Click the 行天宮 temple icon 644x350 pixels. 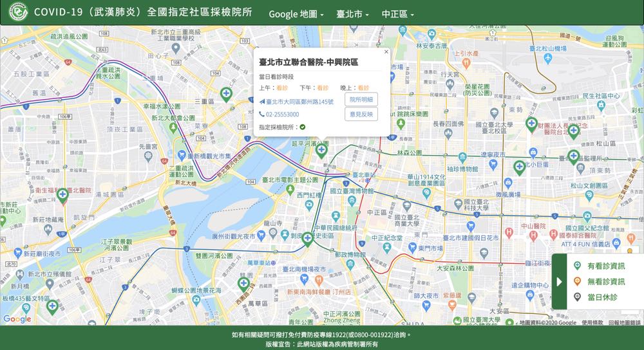tap(450, 84)
